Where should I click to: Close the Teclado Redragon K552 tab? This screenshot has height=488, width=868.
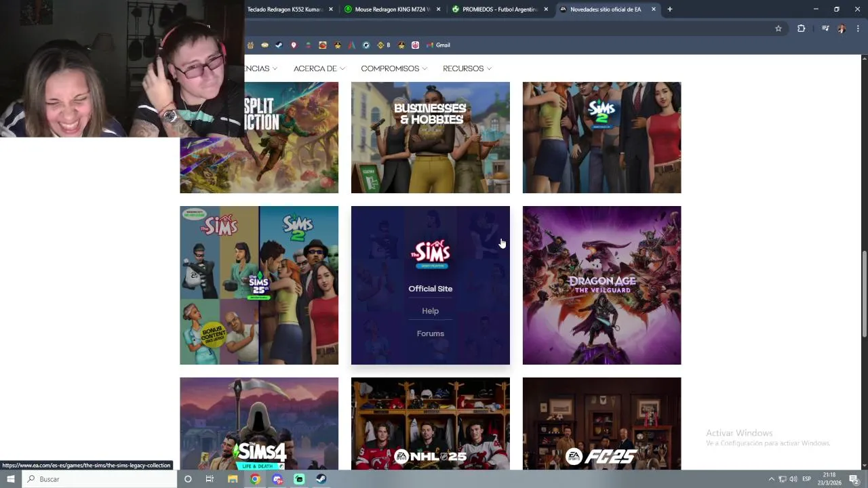click(x=331, y=9)
